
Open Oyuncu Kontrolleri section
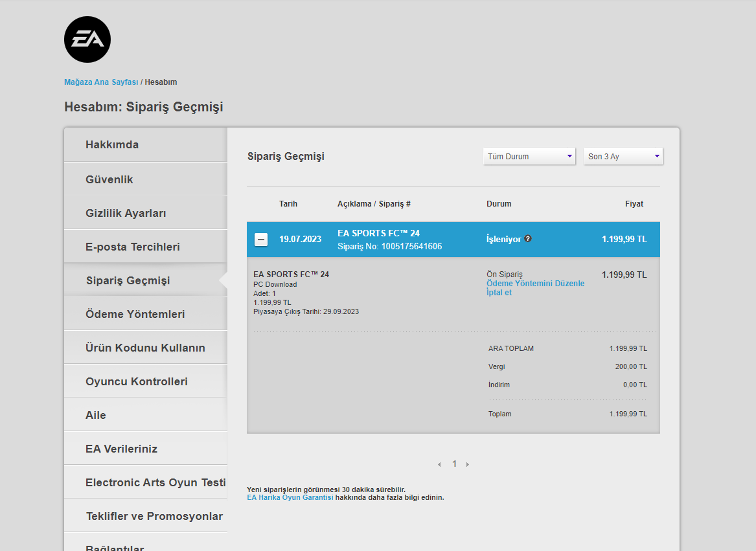146,381
